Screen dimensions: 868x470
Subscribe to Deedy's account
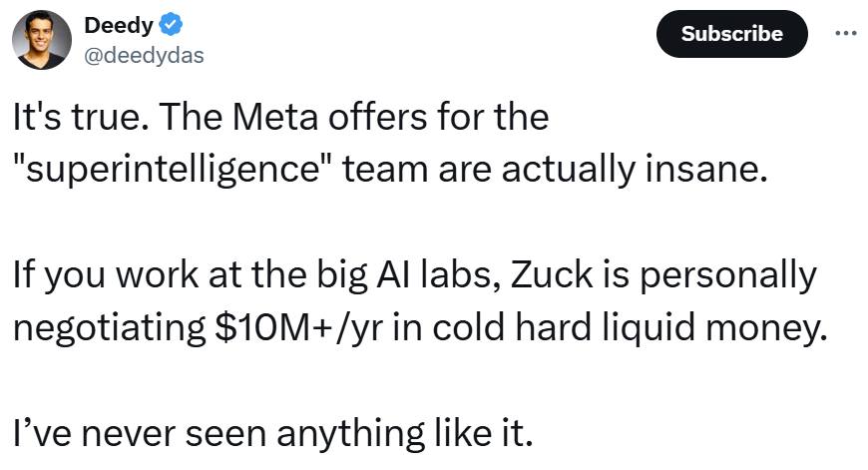coord(732,34)
